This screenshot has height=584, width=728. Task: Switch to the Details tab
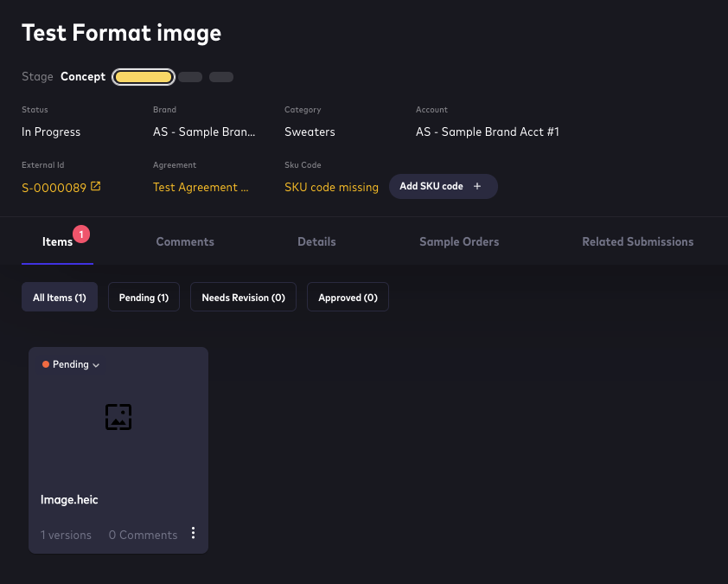click(316, 242)
